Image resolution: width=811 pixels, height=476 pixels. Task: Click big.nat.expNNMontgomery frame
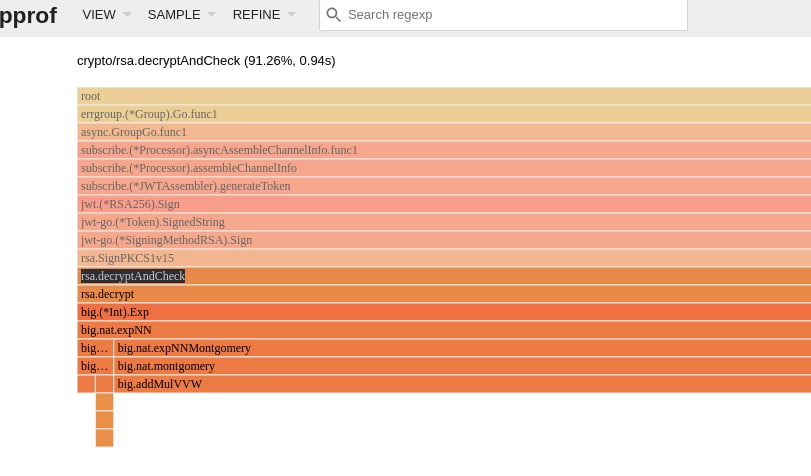[x=462, y=348]
